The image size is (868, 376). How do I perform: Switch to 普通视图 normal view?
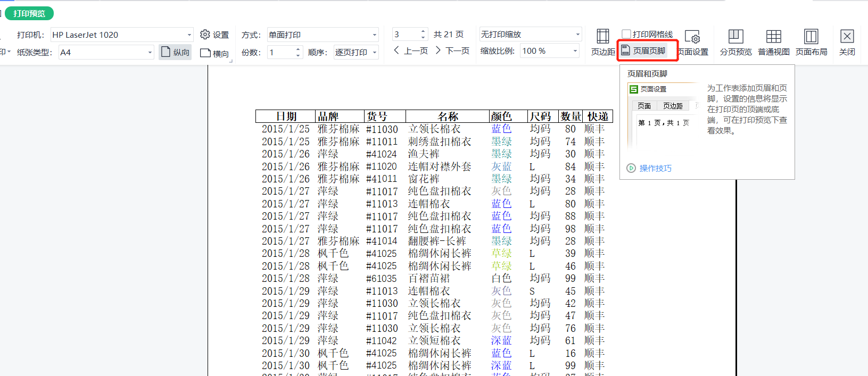click(x=773, y=43)
